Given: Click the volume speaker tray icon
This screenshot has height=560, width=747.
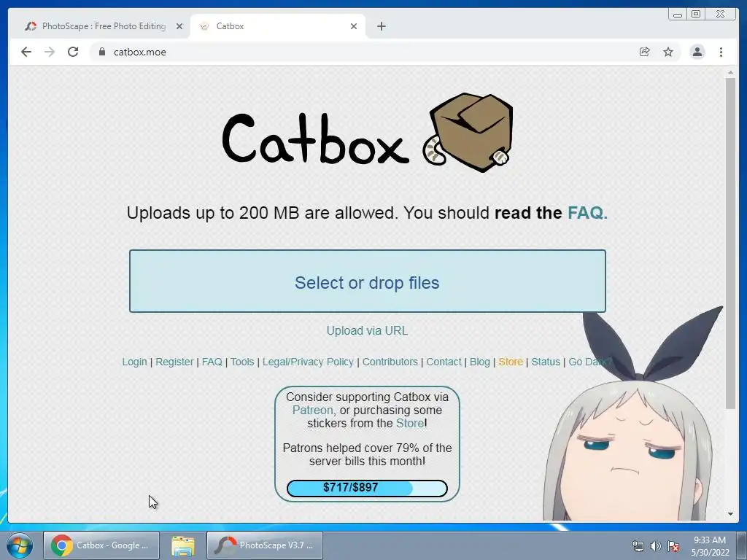Looking at the screenshot, I should [x=656, y=546].
